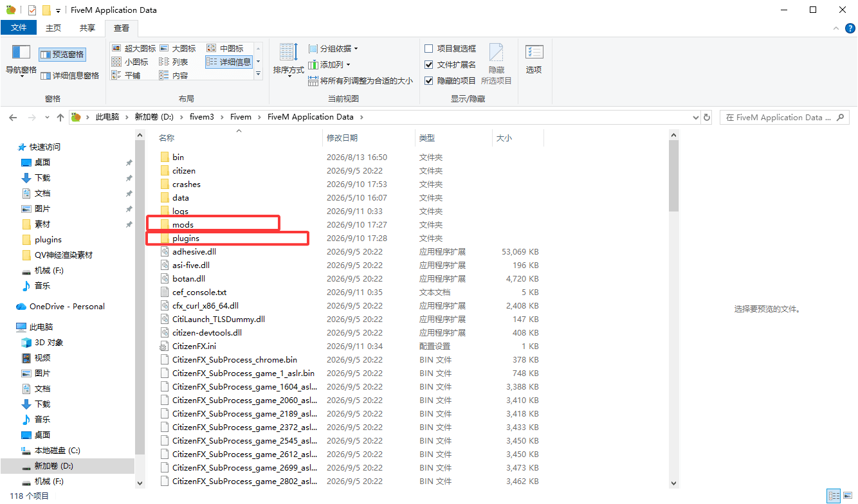The image size is (858, 504).
Task: Select Small icons (小图标) layout
Action: (130, 62)
